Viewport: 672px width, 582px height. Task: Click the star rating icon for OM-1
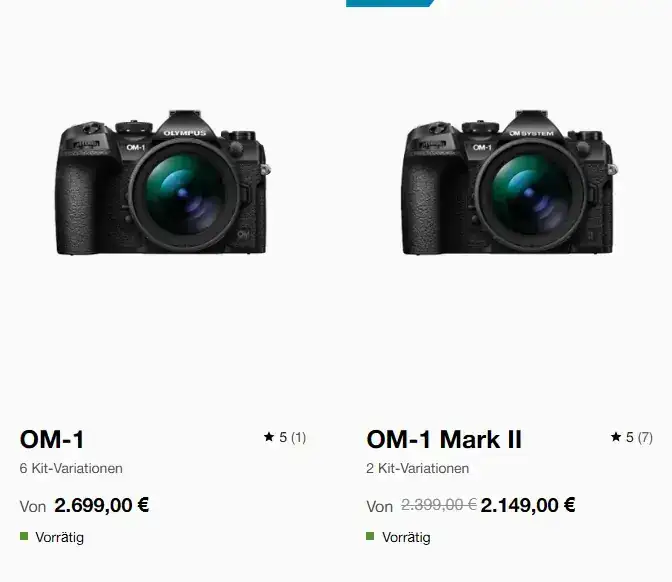pyautogui.click(x=269, y=437)
